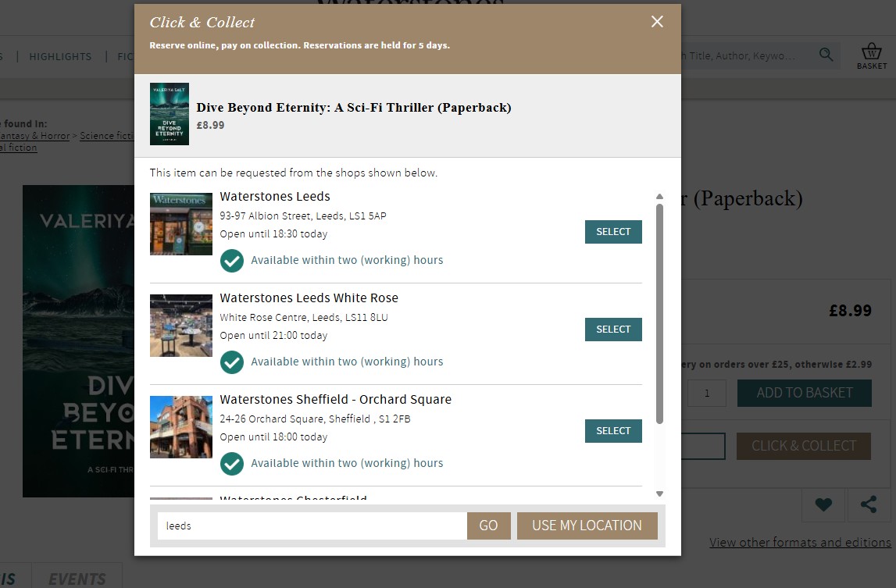Click availability checkmark for Leeds White Rose
The image size is (896, 588).
(x=232, y=362)
